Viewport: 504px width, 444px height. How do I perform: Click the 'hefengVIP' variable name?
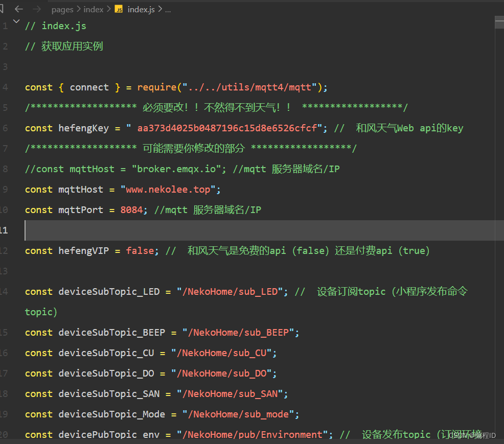(x=83, y=250)
